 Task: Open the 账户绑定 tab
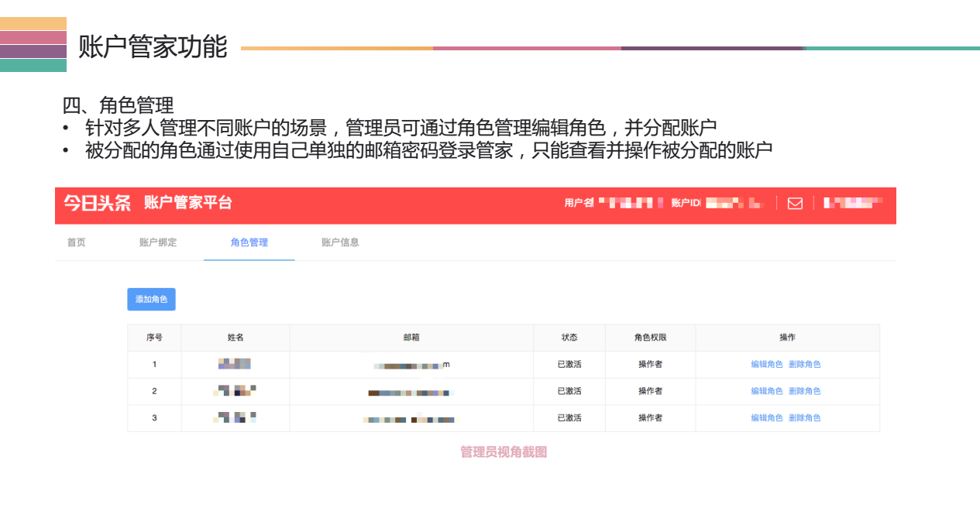pyautogui.click(x=158, y=242)
